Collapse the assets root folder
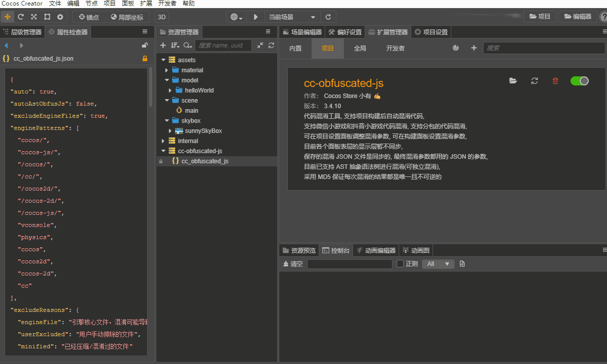607x364 pixels. coord(163,60)
